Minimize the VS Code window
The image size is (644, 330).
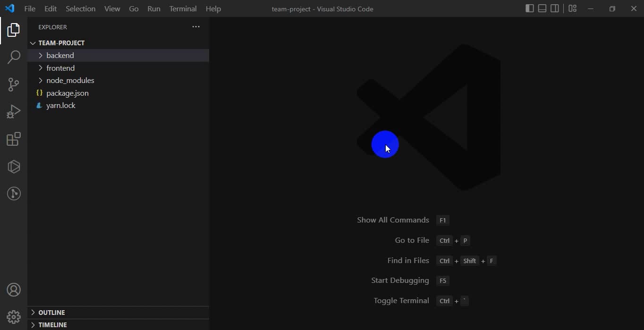(590, 8)
